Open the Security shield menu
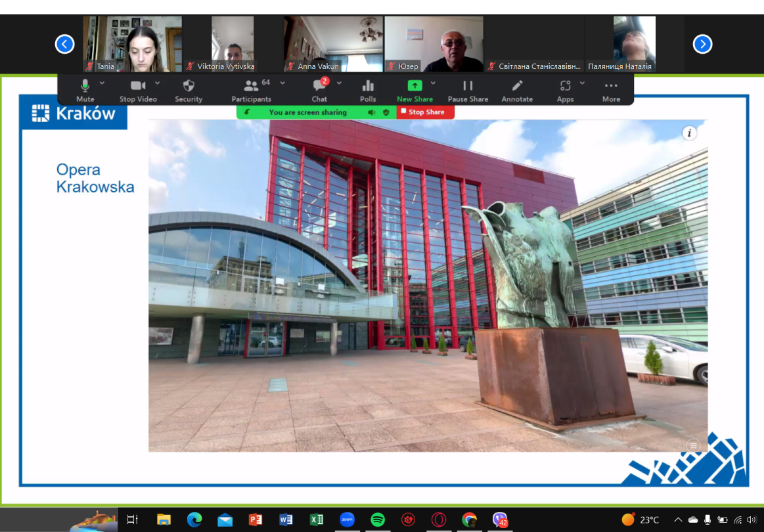The width and height of the screenshot is (764, 532). point(189,91)
